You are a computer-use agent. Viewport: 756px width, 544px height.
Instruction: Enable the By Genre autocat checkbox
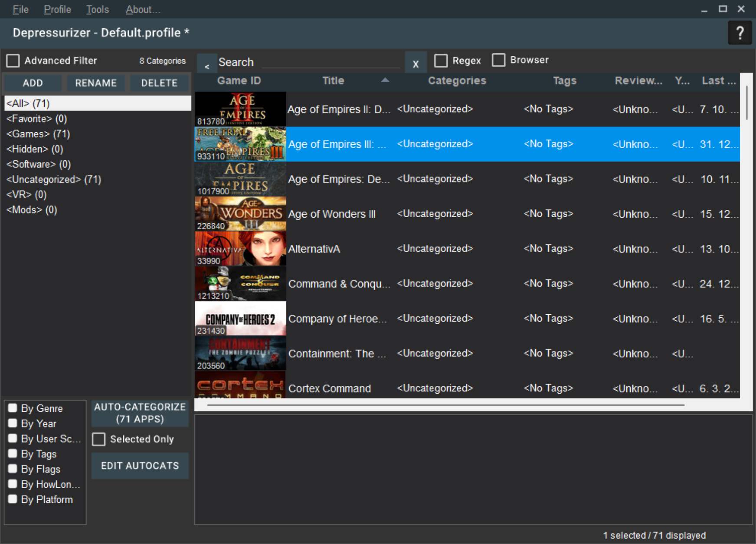point(13,408)
